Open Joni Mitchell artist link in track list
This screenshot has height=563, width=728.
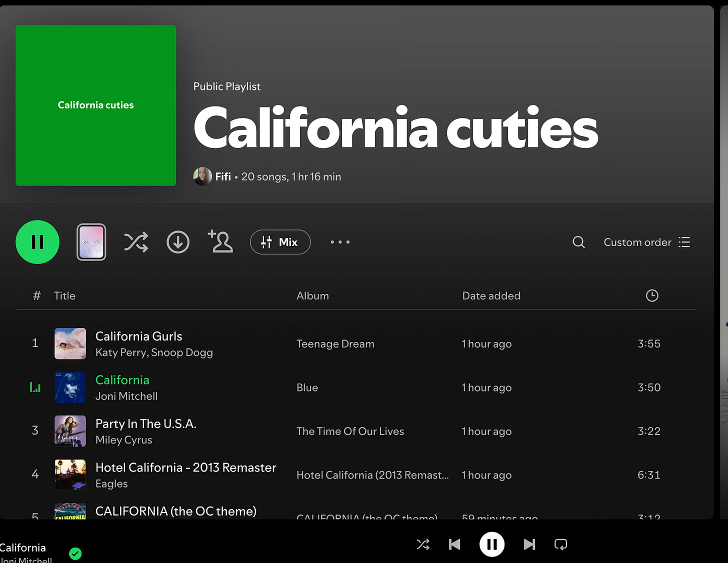(x=126, y=396)
